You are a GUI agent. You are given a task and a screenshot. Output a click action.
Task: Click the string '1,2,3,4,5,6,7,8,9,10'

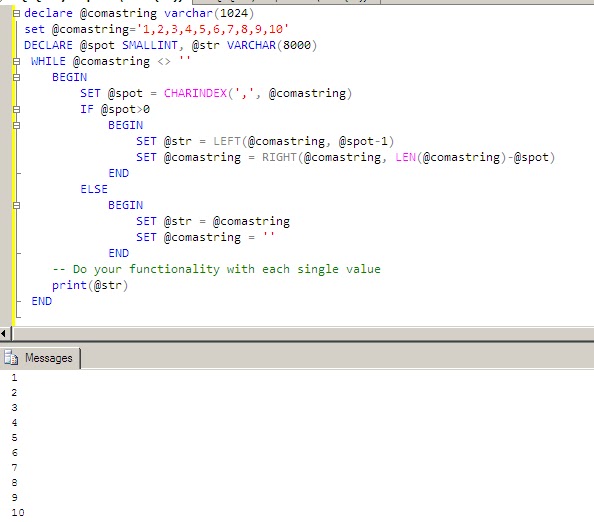click(213, 29)
